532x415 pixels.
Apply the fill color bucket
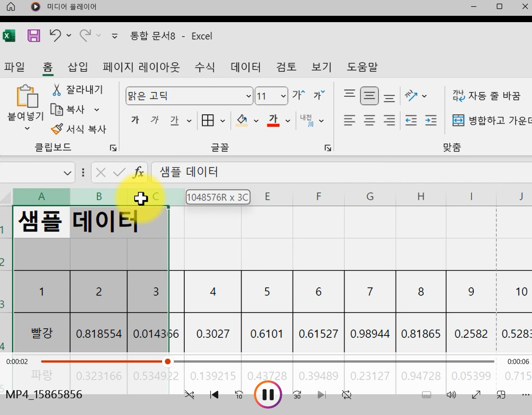(242, 120)
